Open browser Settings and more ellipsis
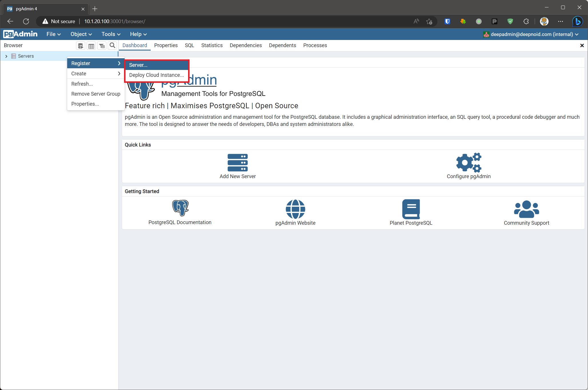 coord(560,21)
